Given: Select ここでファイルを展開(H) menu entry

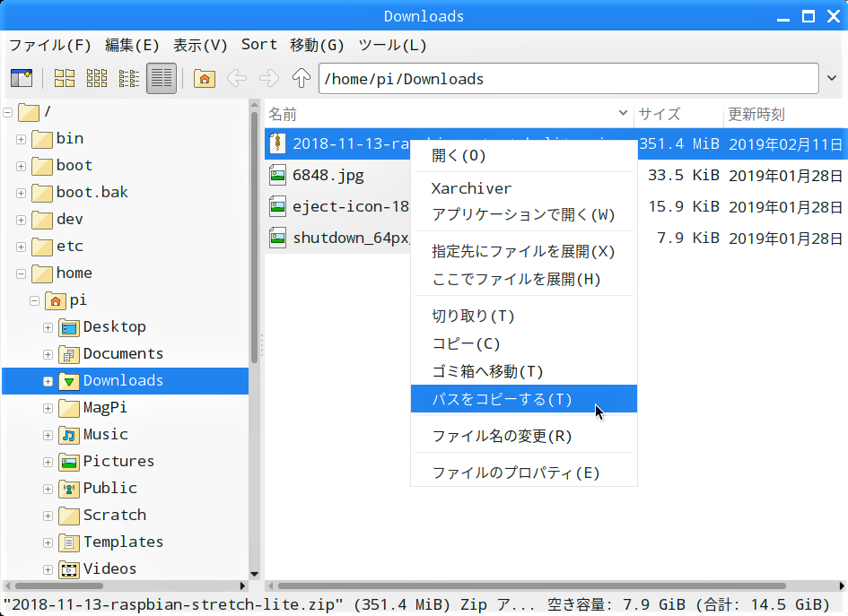Looking at the screenshot, I should click(x=516, y=279).
